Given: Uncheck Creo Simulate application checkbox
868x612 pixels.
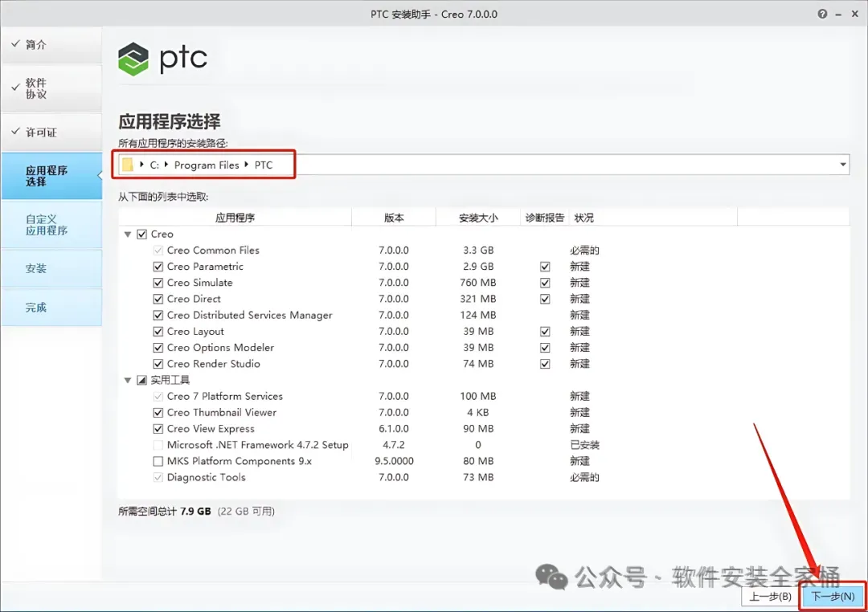Looking at the screenshot, I should 158,283.
